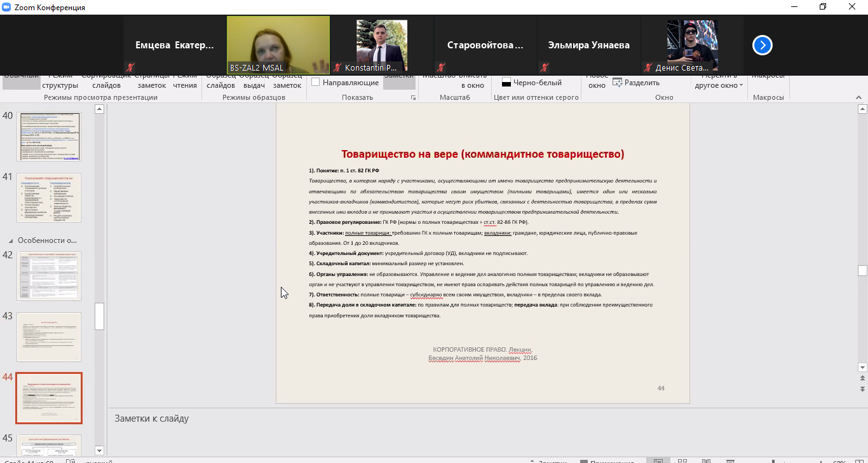Image resolution: width=868 pixels, height=463 pixels.
Task: Open Образец выдач handout master
Action: click(254, 81)
